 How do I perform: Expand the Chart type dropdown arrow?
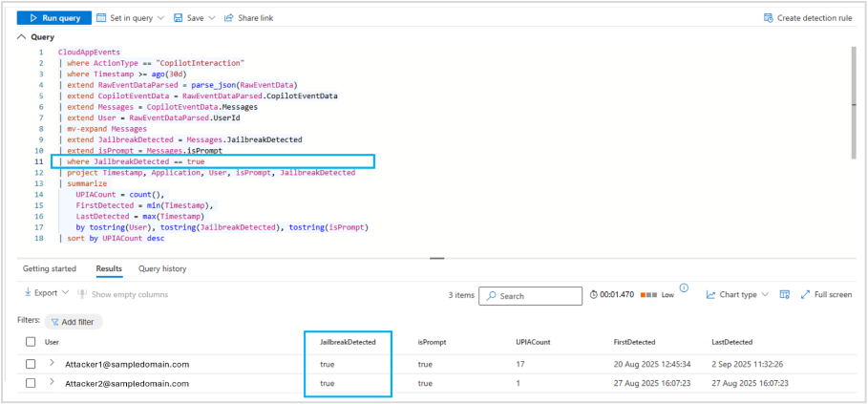[x=765, y=294]
